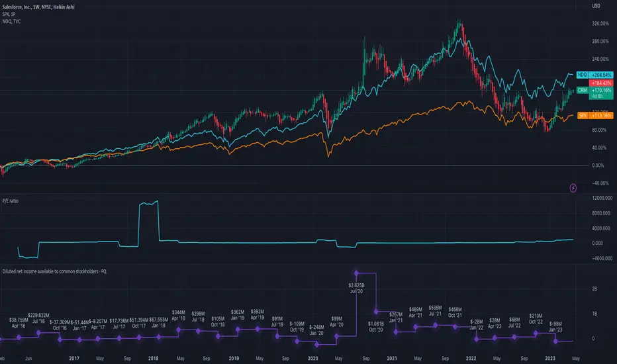This screenshot has height=364, width=617.
Task: Select the SPX, SP legend entry
Action: click(9, 14)
